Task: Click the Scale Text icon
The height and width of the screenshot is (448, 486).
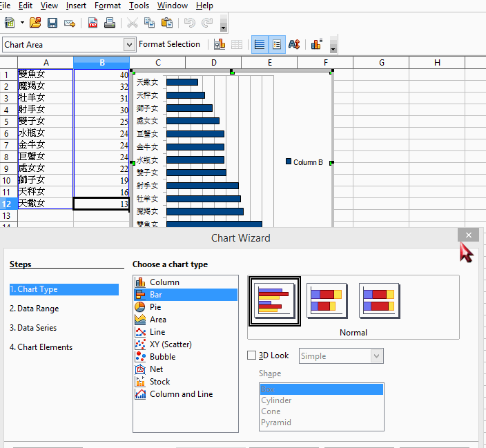Action: (294, 44)
